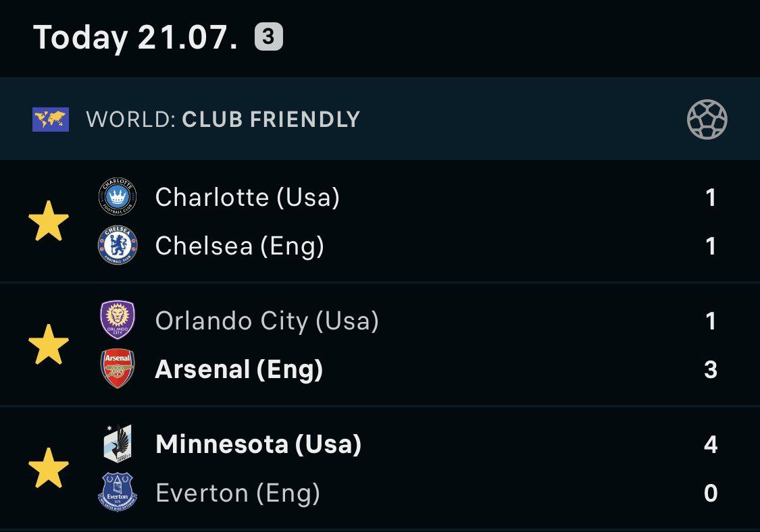Click the CLUB FRIENDLY competition title
The width and height of the screenshot is (760, 532).
point(271,119)
